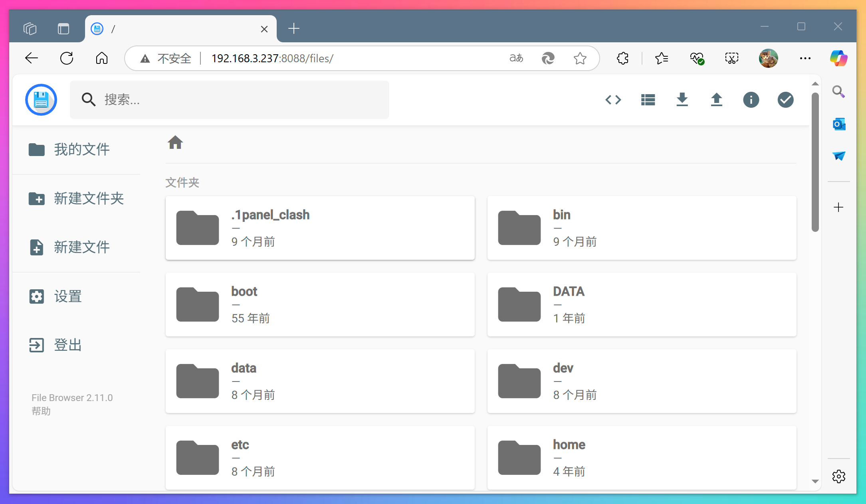The image size is (866, 504).
Task: Open the browser extensions puzzle icon
Action: coord(622,59)
